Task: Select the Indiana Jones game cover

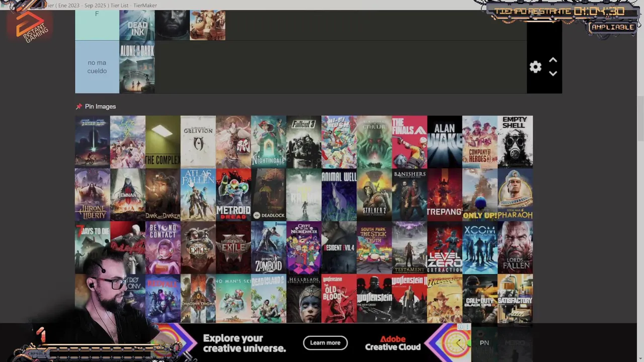Action: tap(445, 299)
